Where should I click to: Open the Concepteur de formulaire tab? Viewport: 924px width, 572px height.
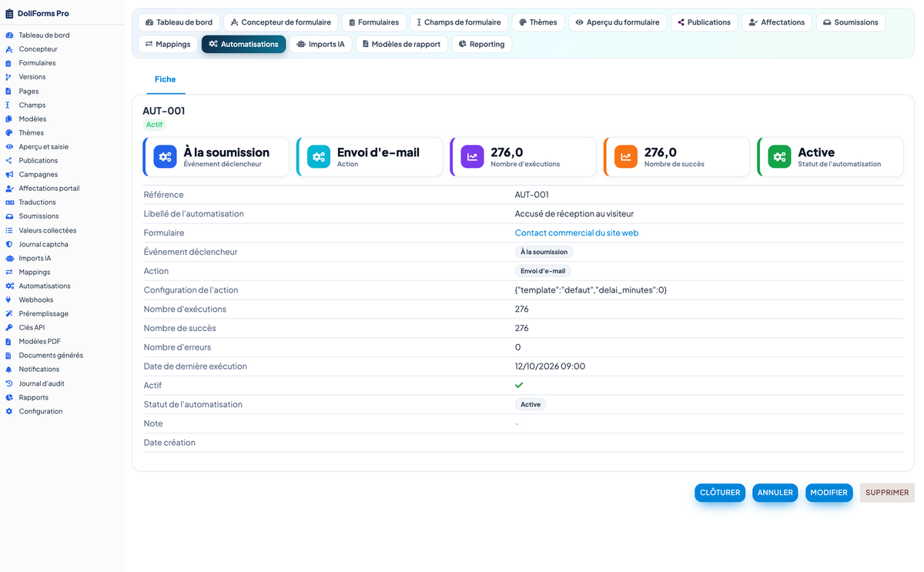[280, 22]
